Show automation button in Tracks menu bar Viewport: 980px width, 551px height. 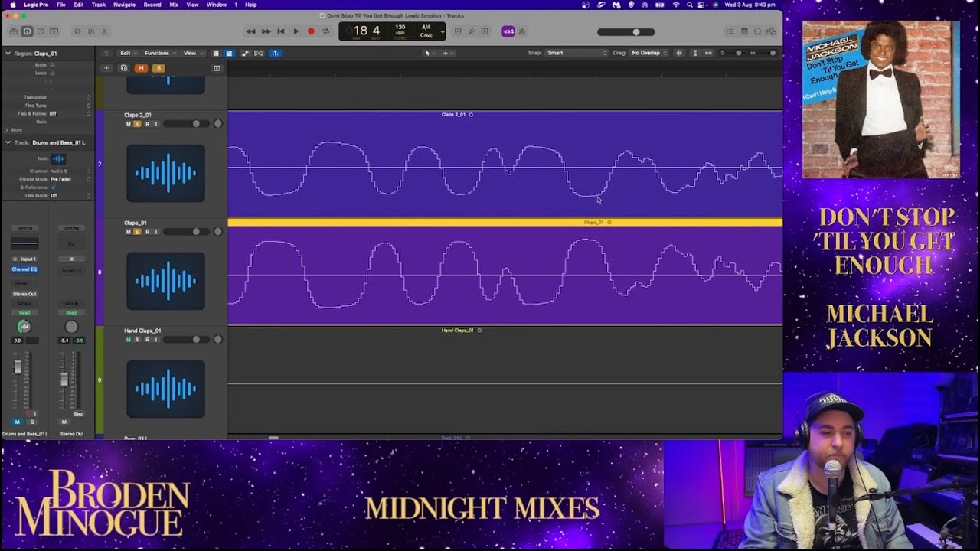tap(245, 53)
